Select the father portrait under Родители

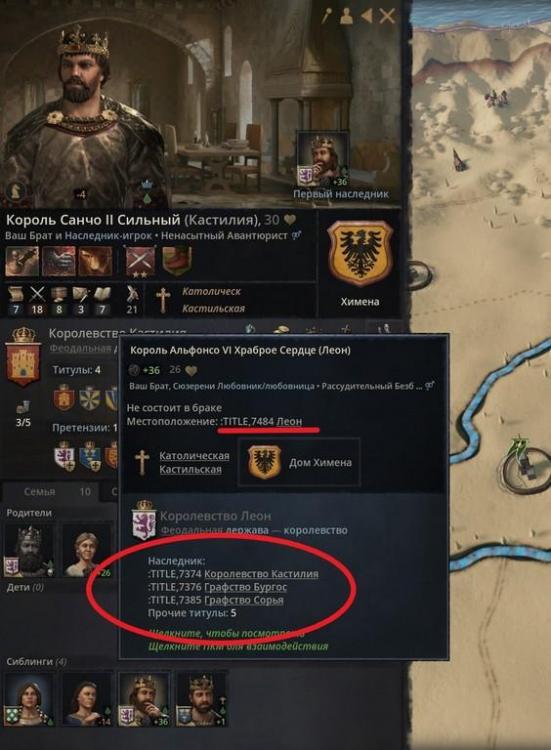[30, 550]
